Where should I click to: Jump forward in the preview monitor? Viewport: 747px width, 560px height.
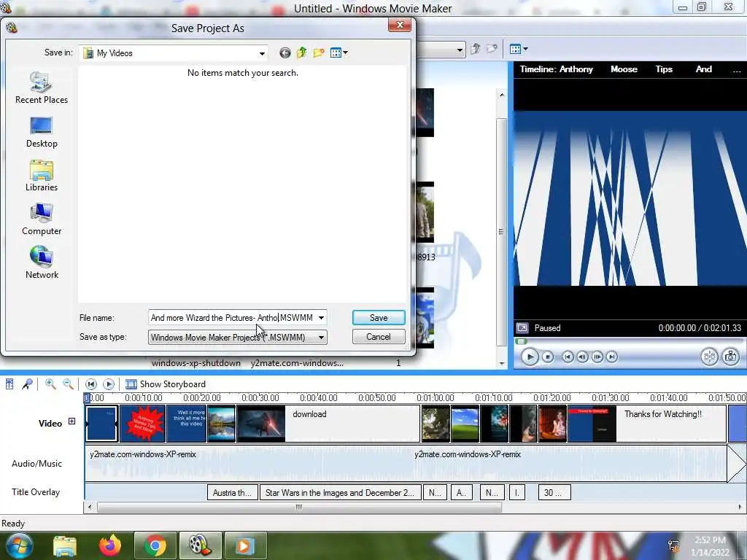click(x=612, y=357)
